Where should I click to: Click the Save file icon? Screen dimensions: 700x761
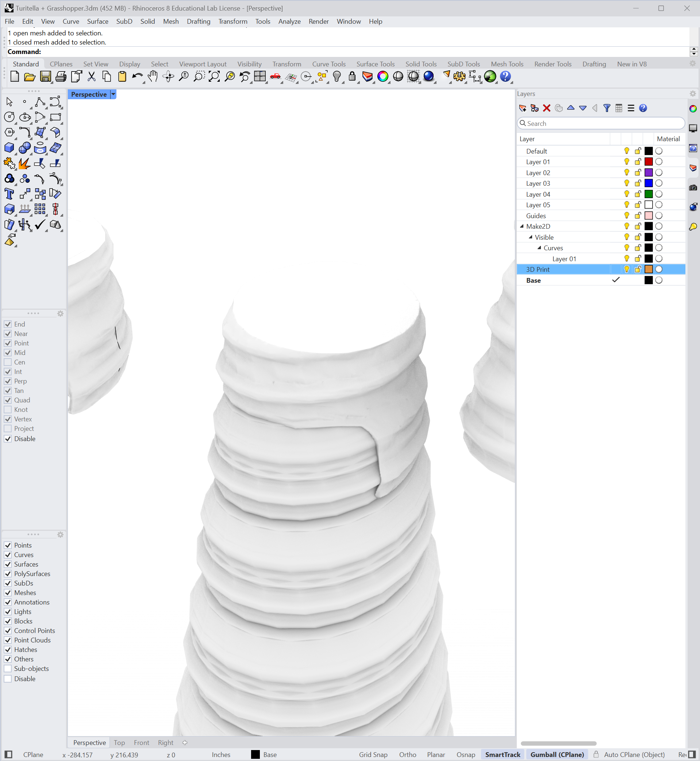(x=46, y=77)
